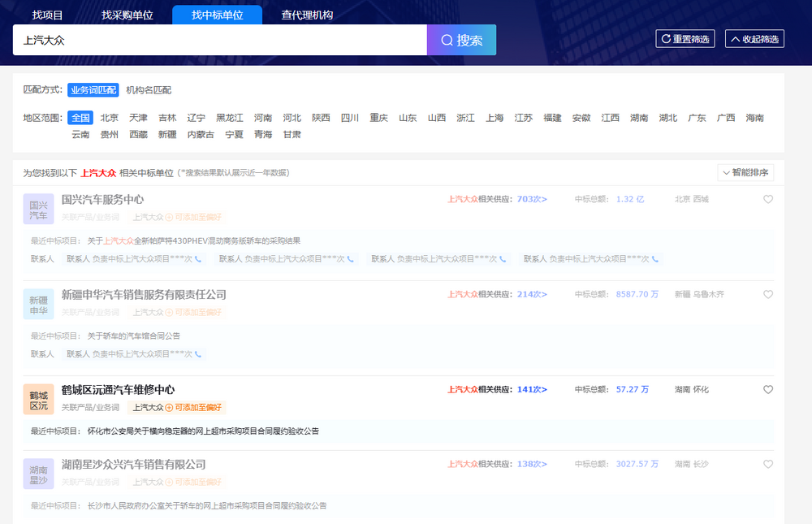Filter region to 湖南
Screen dimensions: 812x524
(x=639, y=118)
